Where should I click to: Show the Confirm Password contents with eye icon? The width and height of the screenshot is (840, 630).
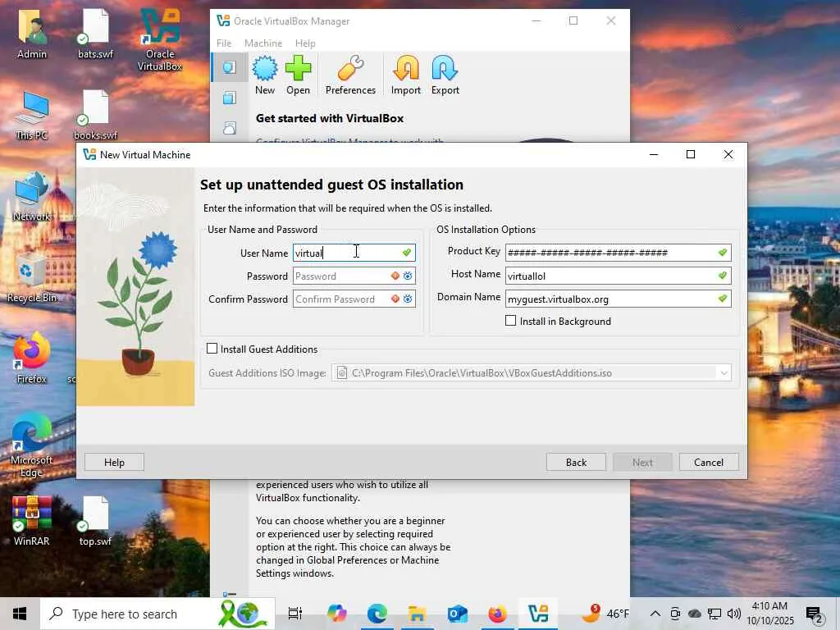tap(408, 299)
